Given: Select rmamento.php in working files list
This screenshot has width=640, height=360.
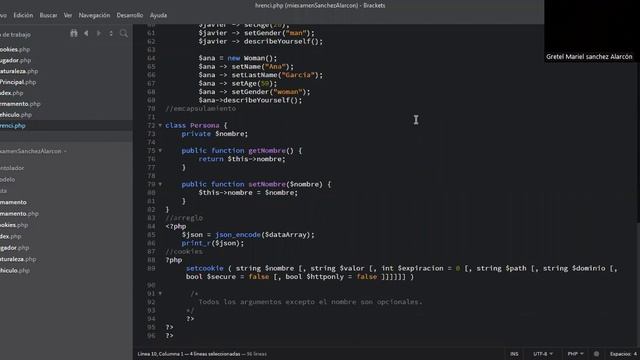Looking at the screenshot, I should [x=20, y=104].
